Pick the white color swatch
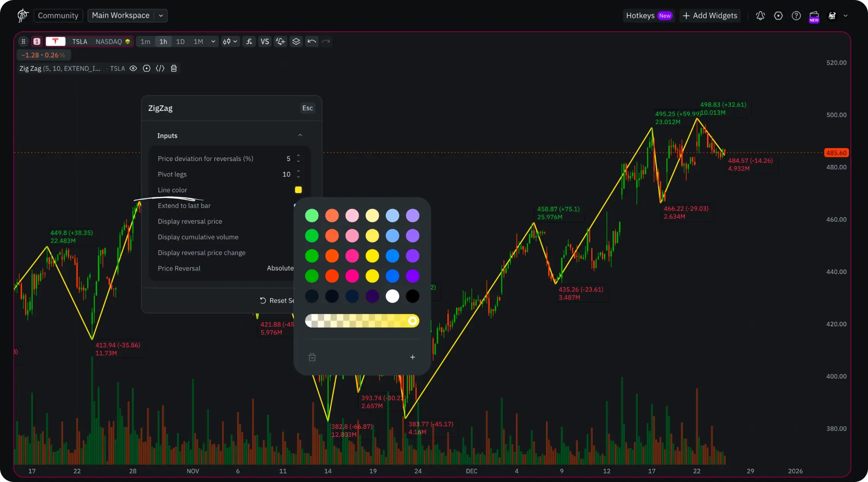Screen dimensions: 868x482 393,296
